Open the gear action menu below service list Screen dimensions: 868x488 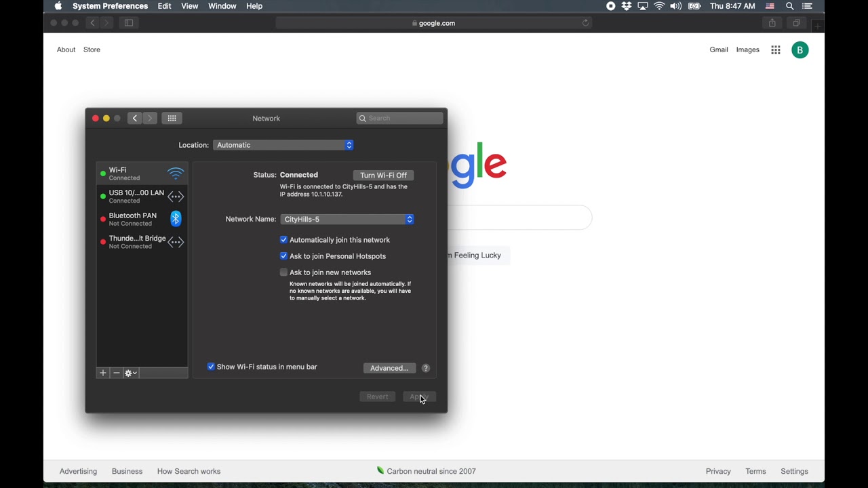tap(131, 373)
